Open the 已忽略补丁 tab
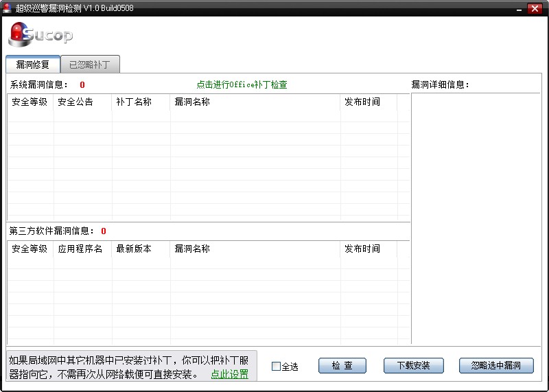Viewport: 549px width, 392px height. coord(90,65)
